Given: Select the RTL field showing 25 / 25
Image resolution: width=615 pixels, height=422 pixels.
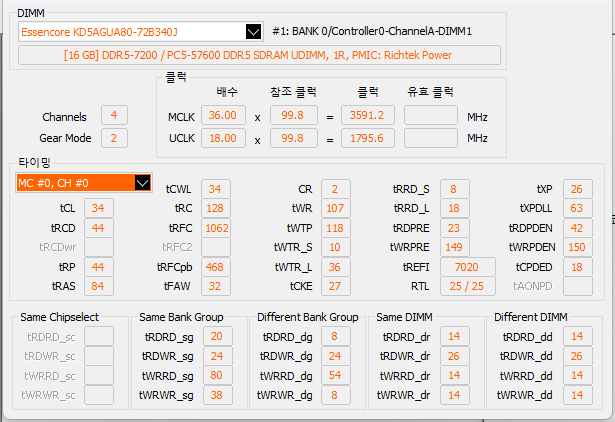Looking at the screenshot, I should coord(467,287).
